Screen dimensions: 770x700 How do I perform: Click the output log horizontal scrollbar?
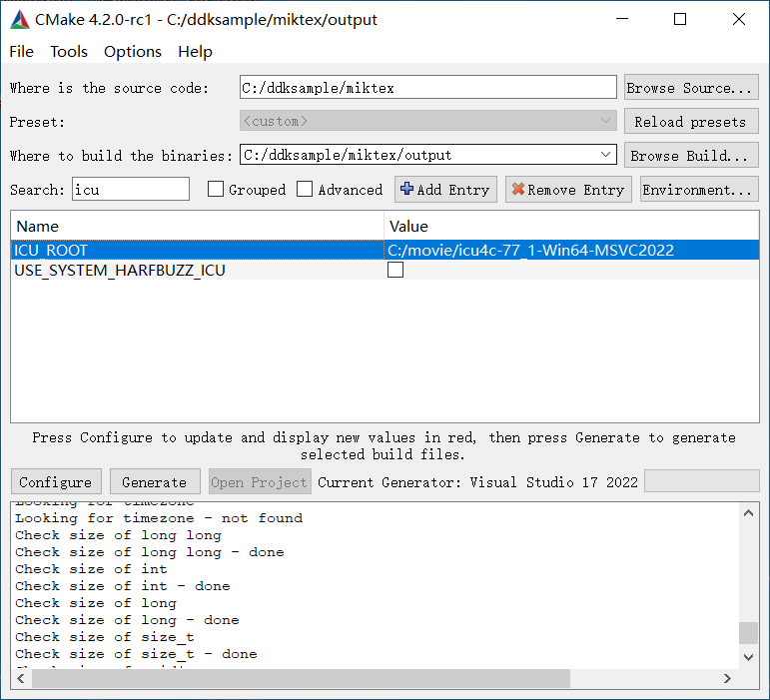[300, 679]
